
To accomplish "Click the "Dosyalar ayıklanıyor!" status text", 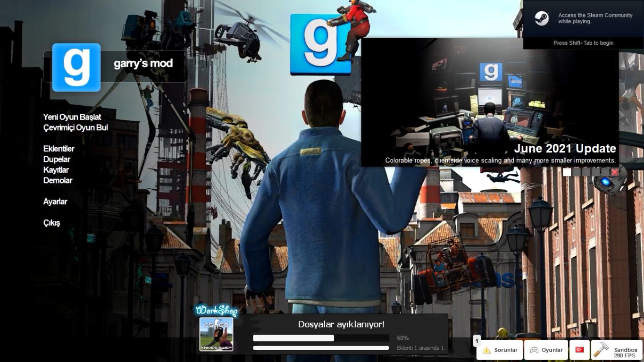I will point(341,324).
